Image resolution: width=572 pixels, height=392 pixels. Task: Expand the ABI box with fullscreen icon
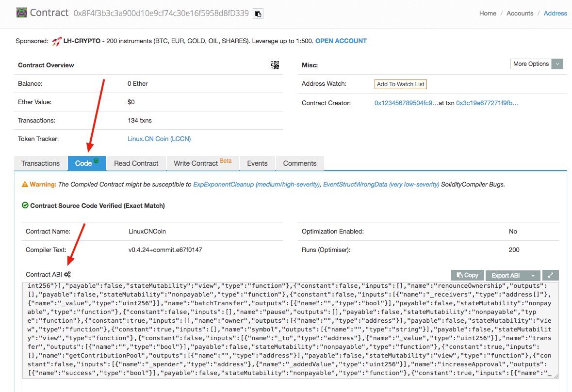551,275
